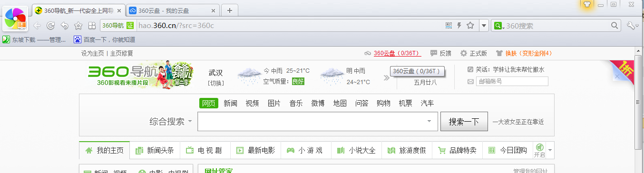Select the 微博 search category
Image resolution: width=644 pixels, height=173 pixels.
pyautogui.click(x=318, y=103)
